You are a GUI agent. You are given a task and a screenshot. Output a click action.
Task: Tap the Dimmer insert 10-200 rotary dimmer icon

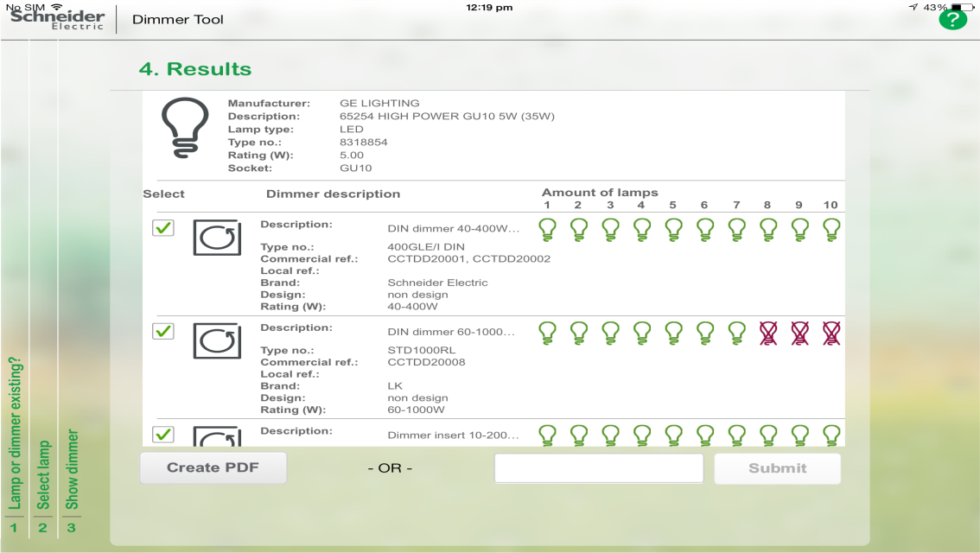217,435
